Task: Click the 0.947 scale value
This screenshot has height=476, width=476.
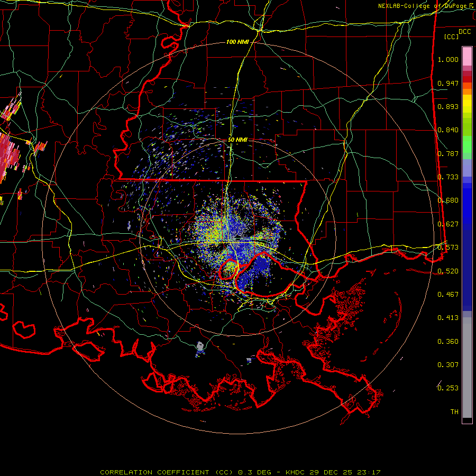Action: (x=448, y=83)
